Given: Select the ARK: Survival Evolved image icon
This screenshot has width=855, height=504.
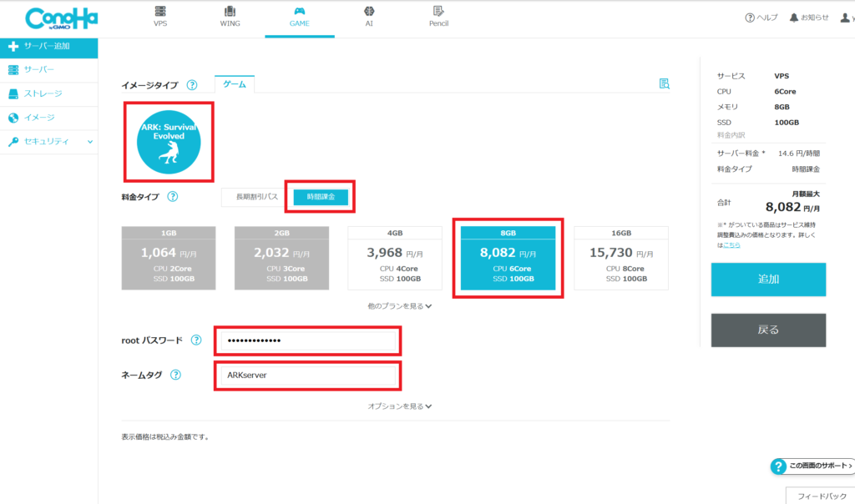Looking at the screenshot, I should pos(169,142).
